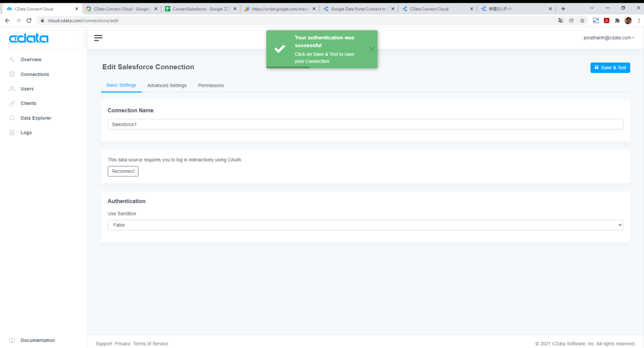The width and height of the screenshot is (644, 348).
Task: Click the OAuth login instruction text
Action: [175, 160]
